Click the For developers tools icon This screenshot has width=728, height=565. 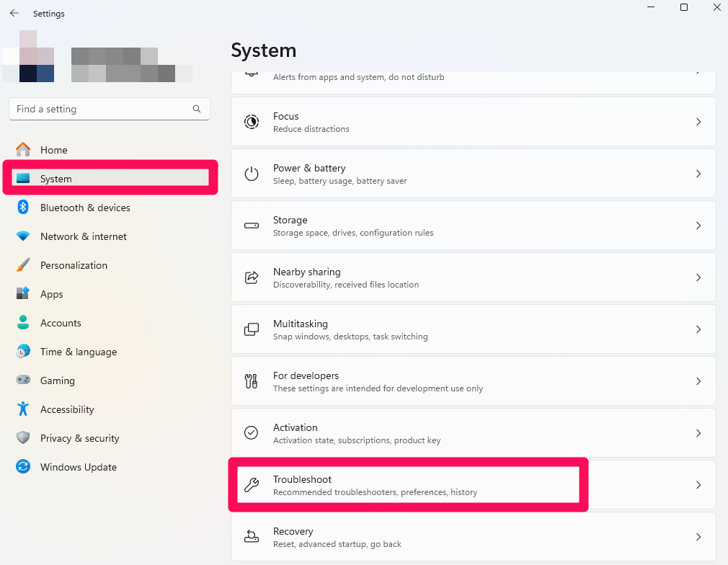tap(251, 381)
